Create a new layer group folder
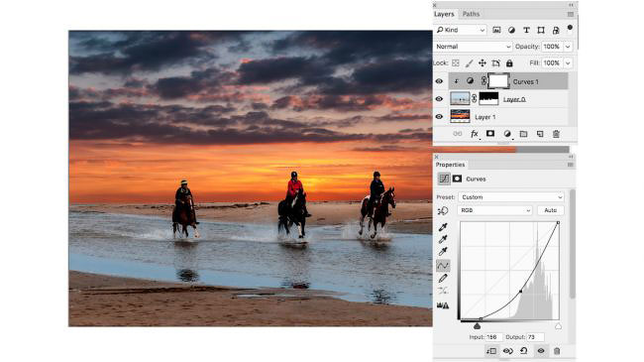This screenshot has width=644, height=362. (x=523, y=134)
